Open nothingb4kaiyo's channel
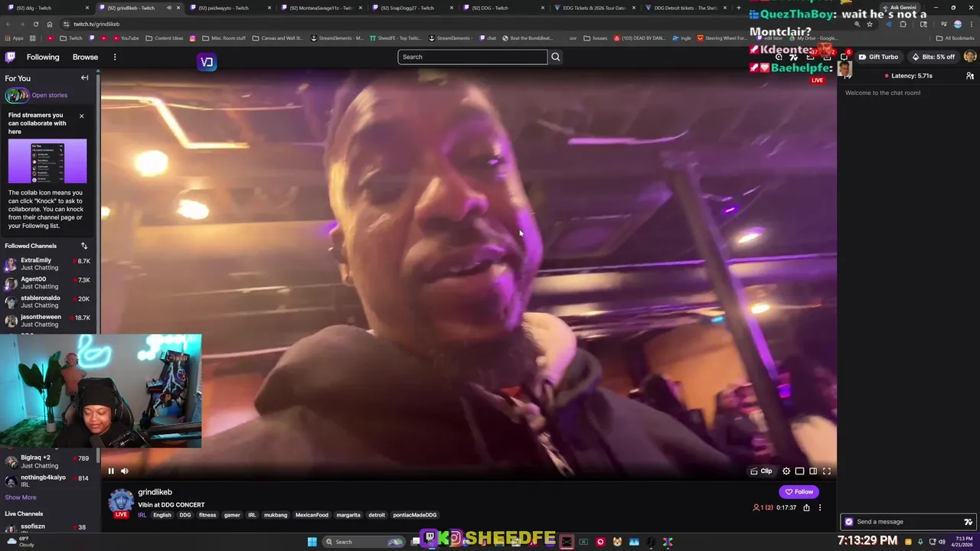Image resolution: width=980 pixels, height=551 pixels. pos(47,481)
